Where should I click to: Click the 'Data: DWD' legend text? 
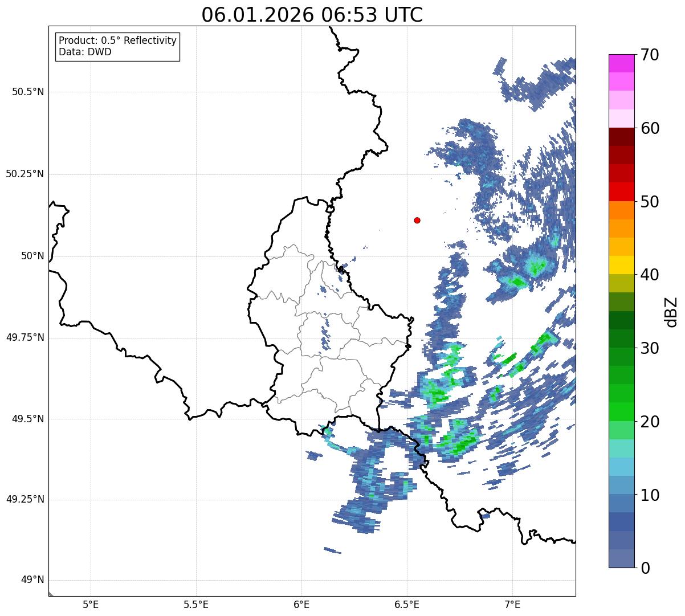pos(85,52)
